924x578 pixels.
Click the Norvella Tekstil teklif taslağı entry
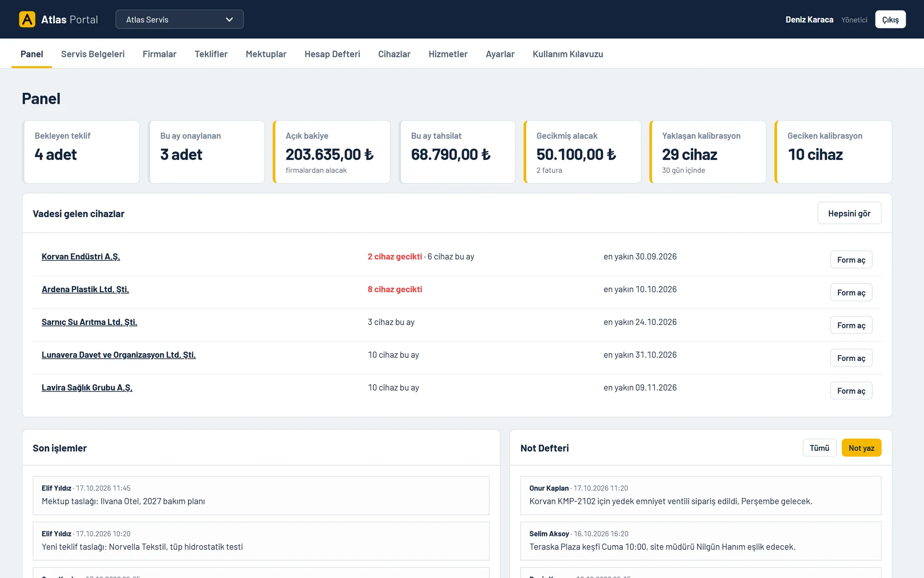point(261,541)
